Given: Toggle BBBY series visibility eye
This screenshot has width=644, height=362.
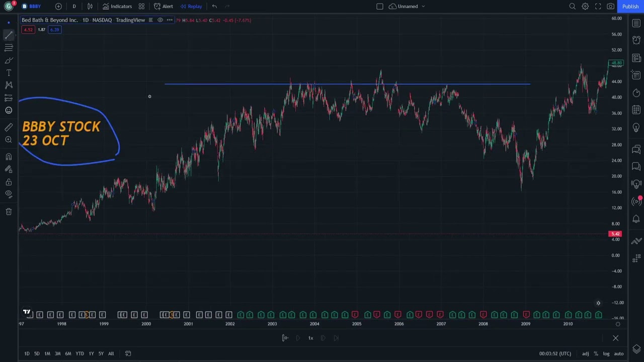Looking at the screenshot, I should (x=160, y=20).
